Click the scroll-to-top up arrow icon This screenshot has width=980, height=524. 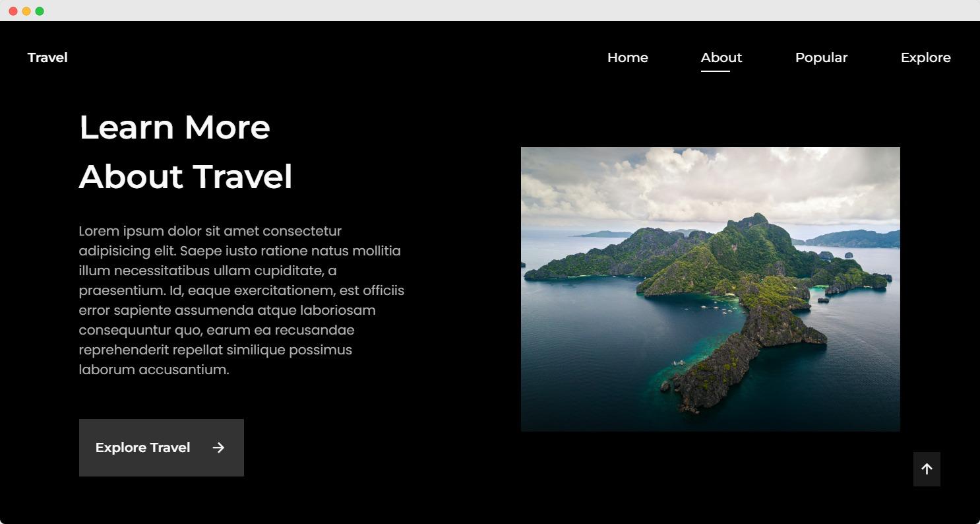pyautogui.click(x=927, y=469)
